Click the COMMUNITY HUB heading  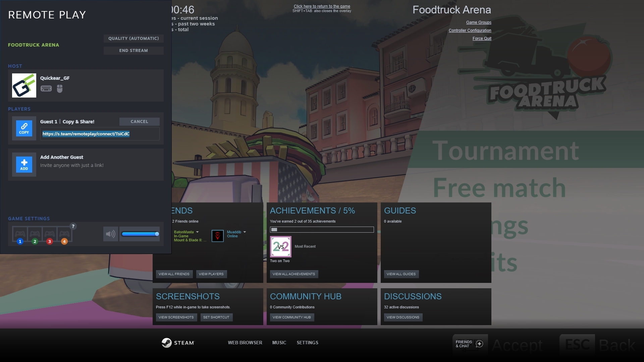pos(306,297)
